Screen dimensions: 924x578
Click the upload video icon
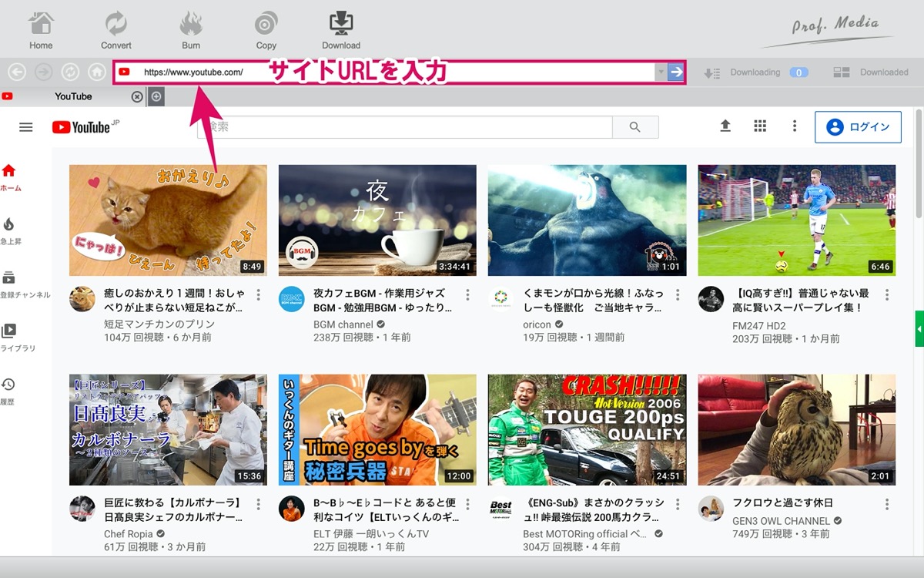[725, 126]
